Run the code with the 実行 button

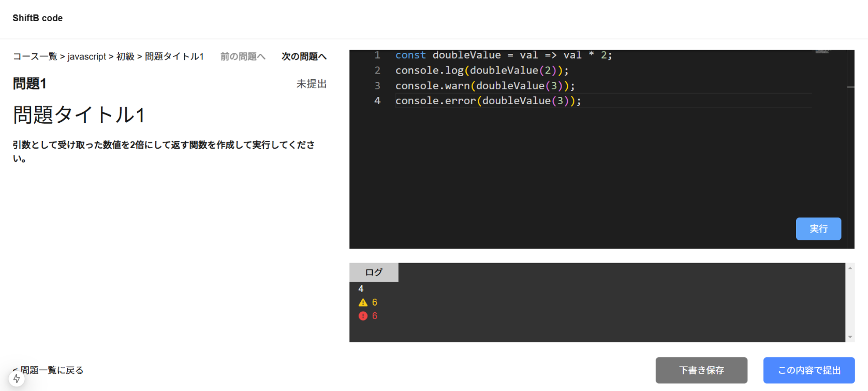pyautogui.click(x=818, y=229)
